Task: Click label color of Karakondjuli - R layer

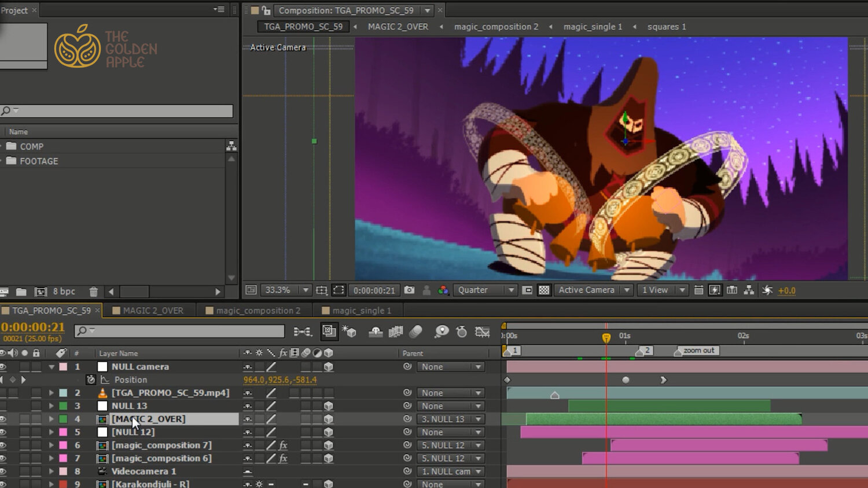Action: point(63,484)
